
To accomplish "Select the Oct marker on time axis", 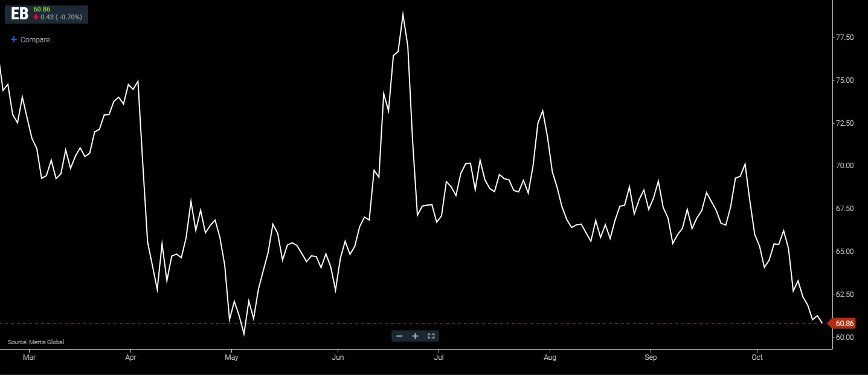I will click(757, 357).
